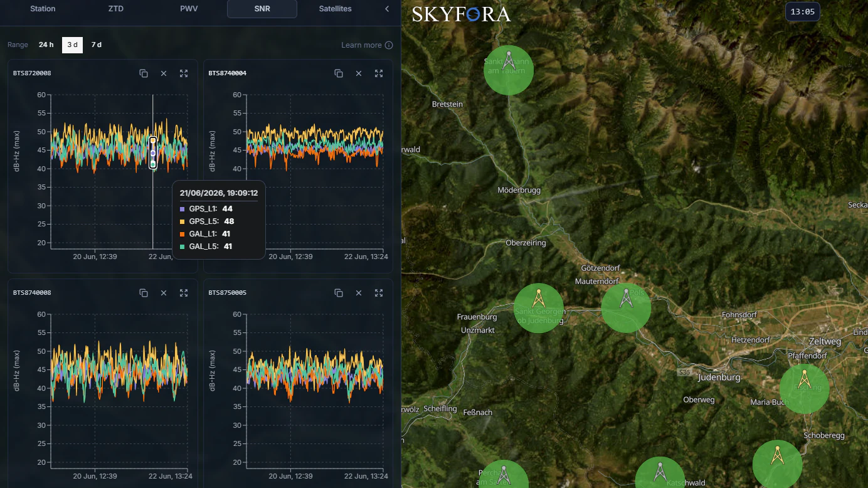Open the Satellites tab

click(336, 9)
